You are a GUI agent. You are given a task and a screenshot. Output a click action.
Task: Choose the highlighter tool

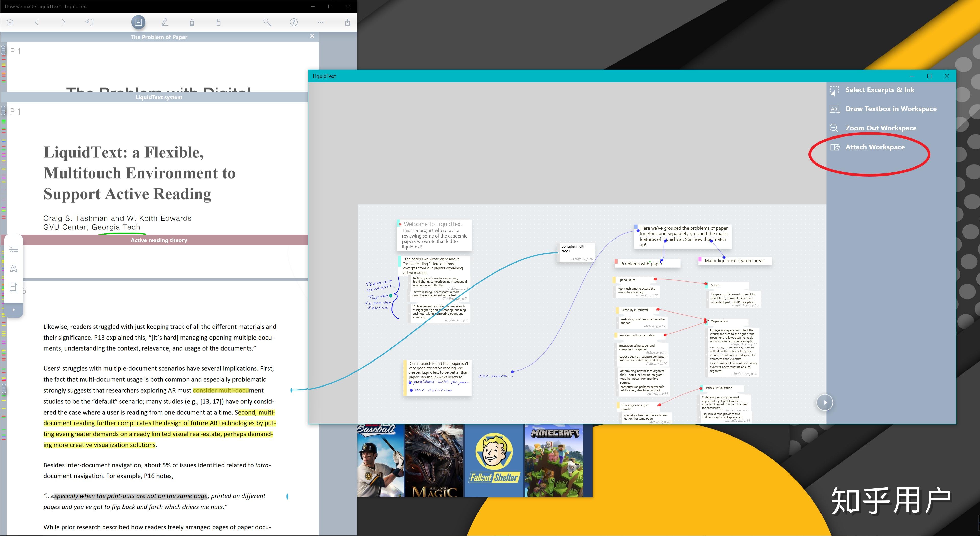[x=192, y=22]
